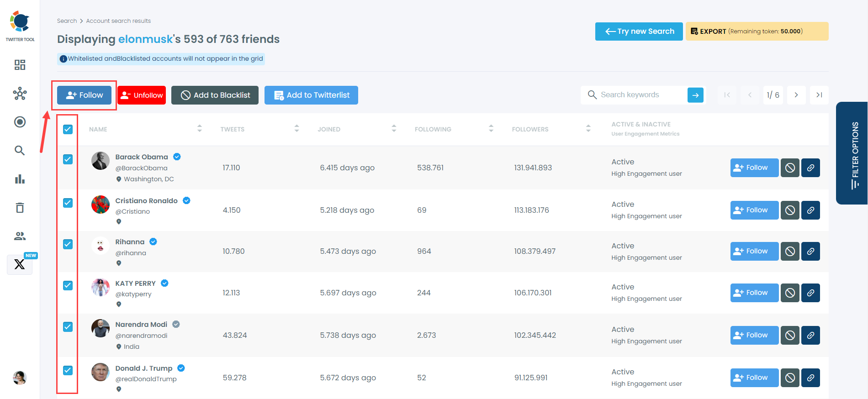Open Cristiano Ronaldo's profile picture
Image resolution: width=868 pixels, height=399 pixels.
[101, 205]
